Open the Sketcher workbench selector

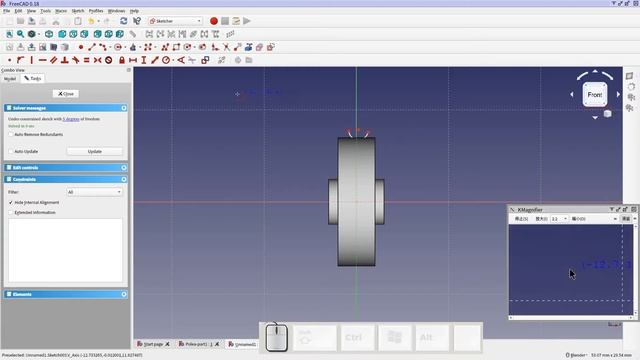point(176,21)
